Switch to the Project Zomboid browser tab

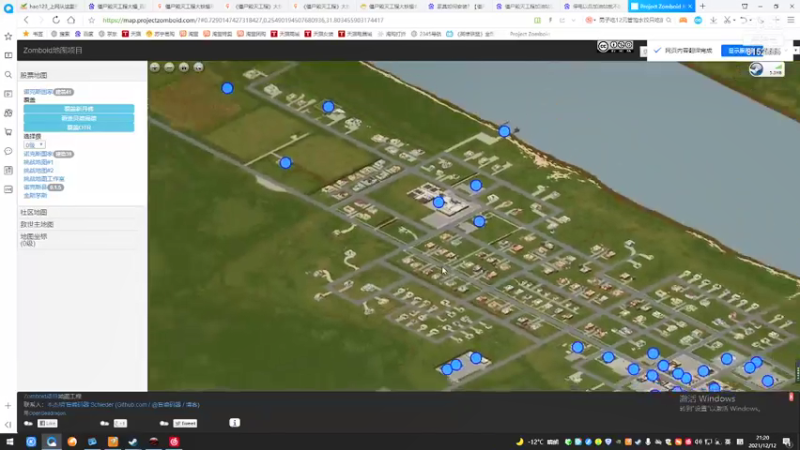[661, 6]
